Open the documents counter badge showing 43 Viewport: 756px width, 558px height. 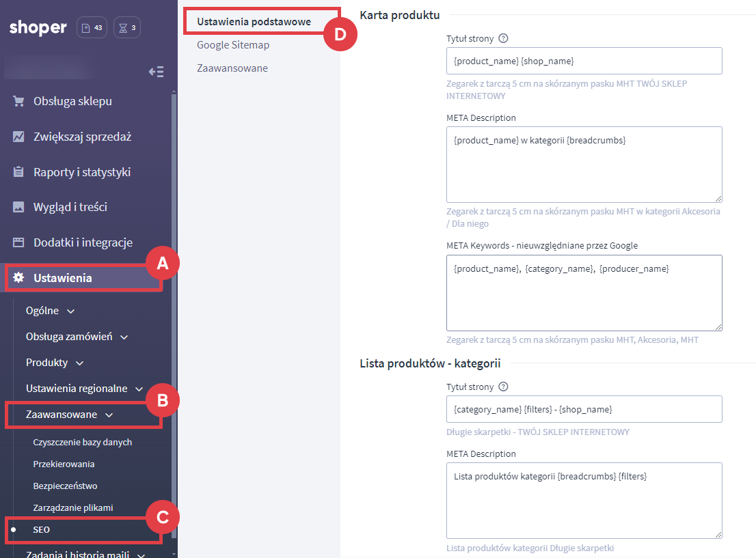pyautogui.click(x=92, y=27)
